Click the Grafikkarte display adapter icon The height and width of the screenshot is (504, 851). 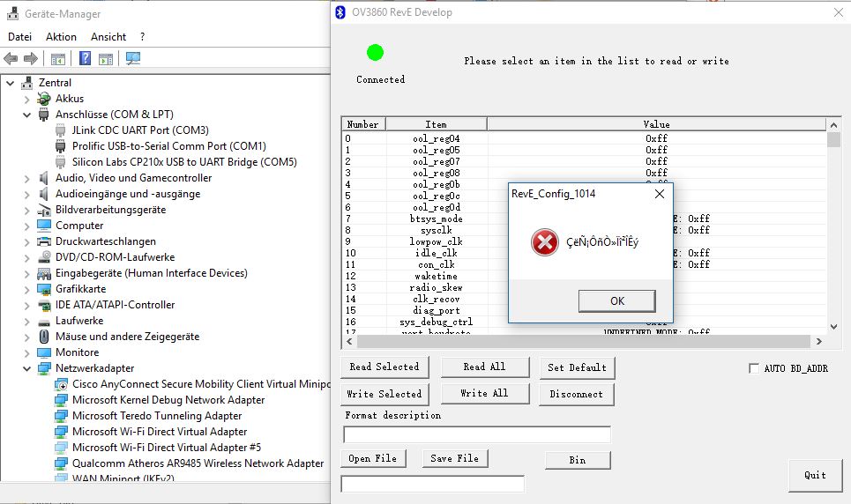pyautogui.click(x=44, y=289)
